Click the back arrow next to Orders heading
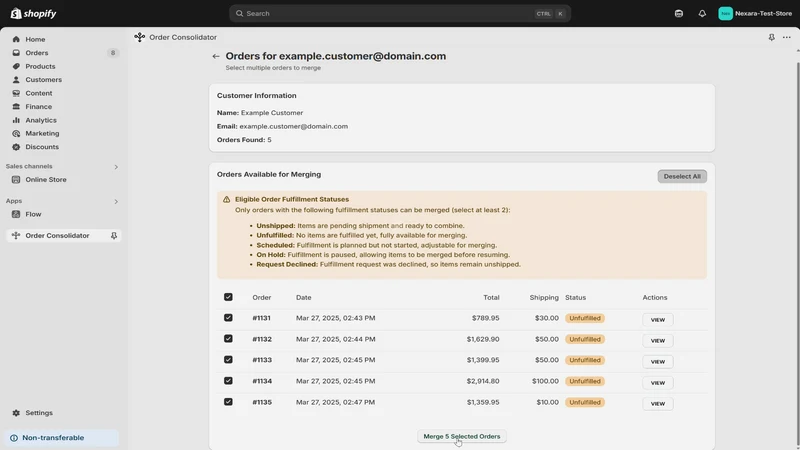The width and height of the screenshot is (800, 450). [x=216, y=57]
